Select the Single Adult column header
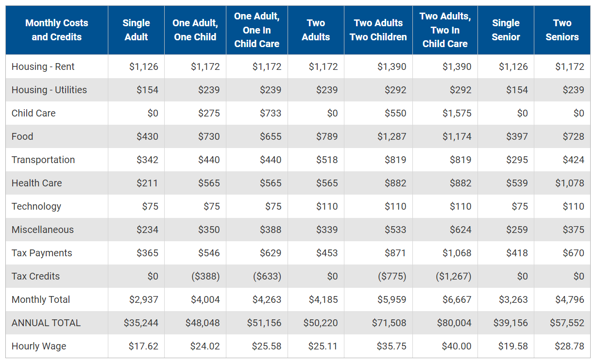The image size is (596, 364). 136,30
